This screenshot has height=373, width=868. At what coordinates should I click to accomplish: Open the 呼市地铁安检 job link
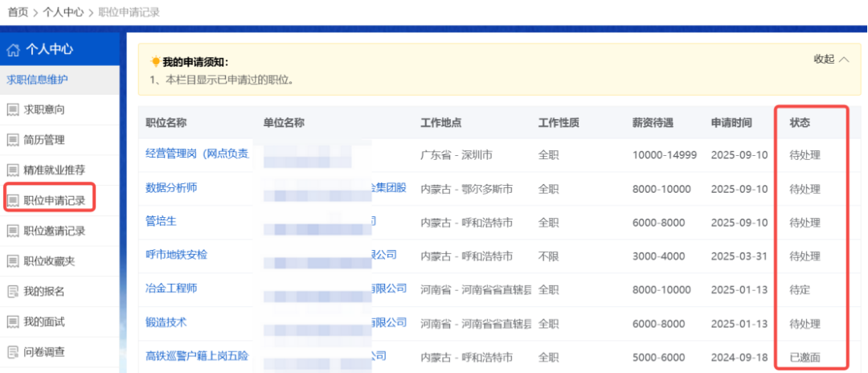(x=176, y=254)
